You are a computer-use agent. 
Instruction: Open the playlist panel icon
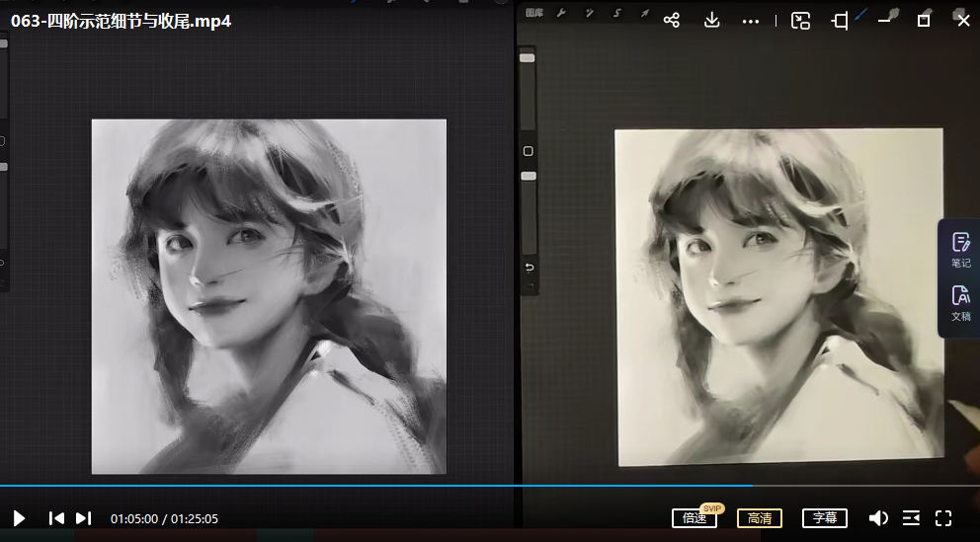click(x=911, y=518)
